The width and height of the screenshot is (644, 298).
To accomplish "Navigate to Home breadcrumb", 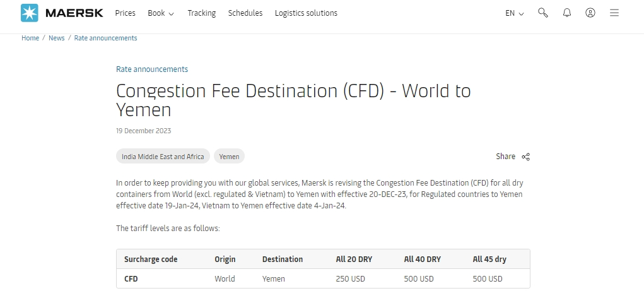I will coord(30,38).
